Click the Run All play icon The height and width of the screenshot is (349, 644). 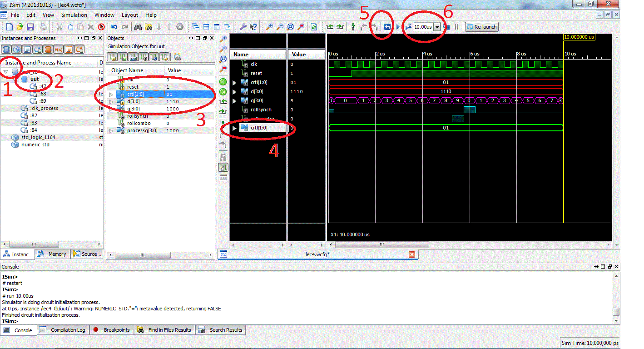click(x=398, y=27)
